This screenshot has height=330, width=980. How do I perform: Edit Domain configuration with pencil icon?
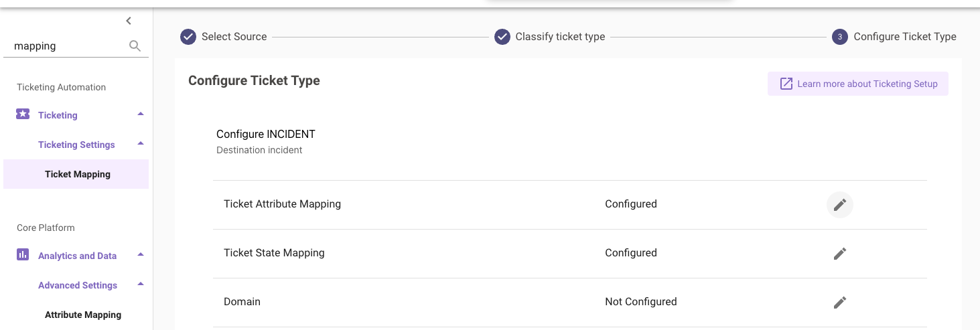click(x=839, y=302)
